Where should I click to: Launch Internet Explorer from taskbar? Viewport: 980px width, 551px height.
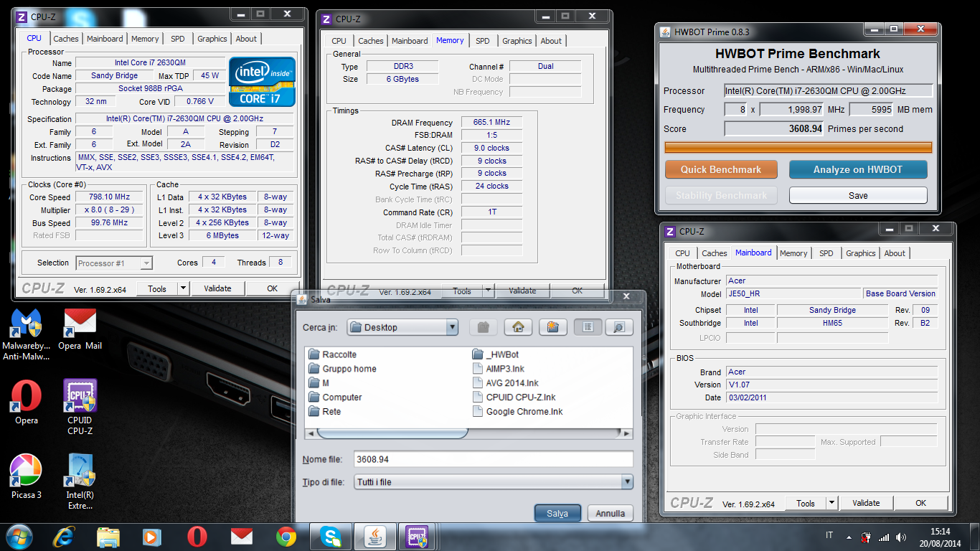[65, 536]
